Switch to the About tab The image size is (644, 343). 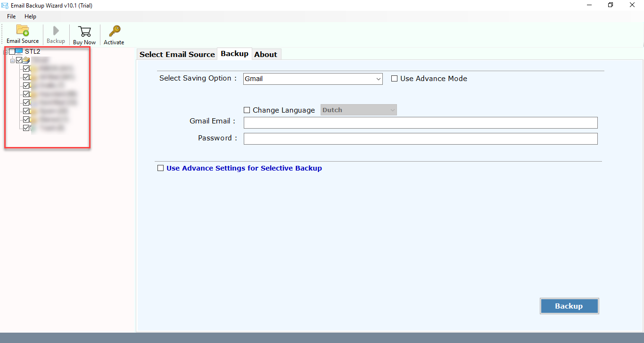pyautogui.click(x=266, y=54)
